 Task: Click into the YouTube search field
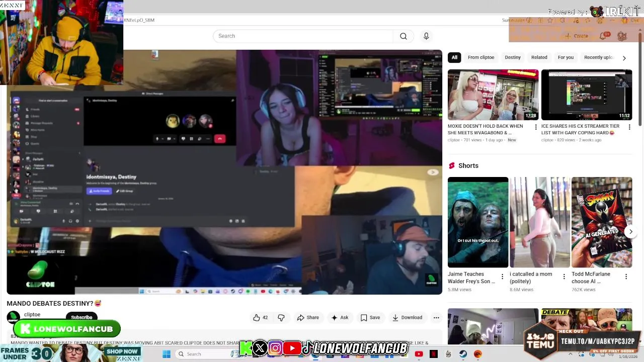303,36
